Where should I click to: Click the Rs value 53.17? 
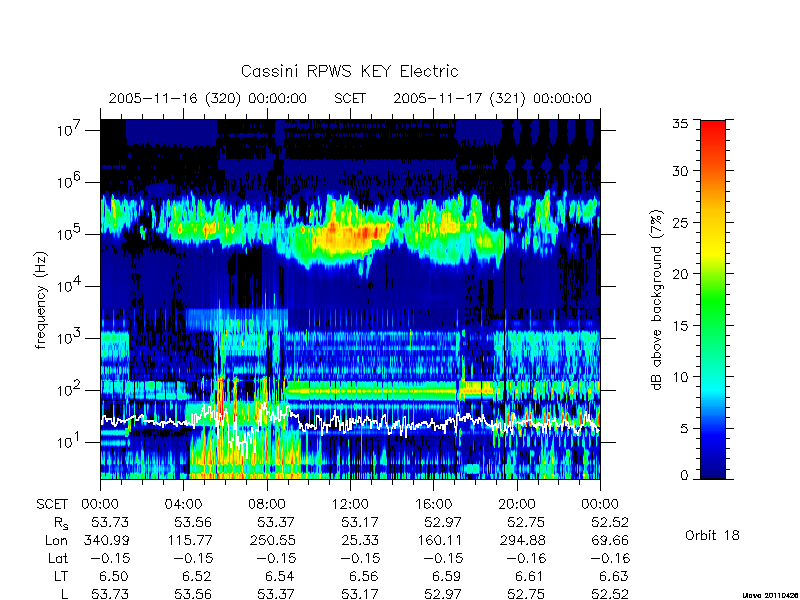point(350,522)
